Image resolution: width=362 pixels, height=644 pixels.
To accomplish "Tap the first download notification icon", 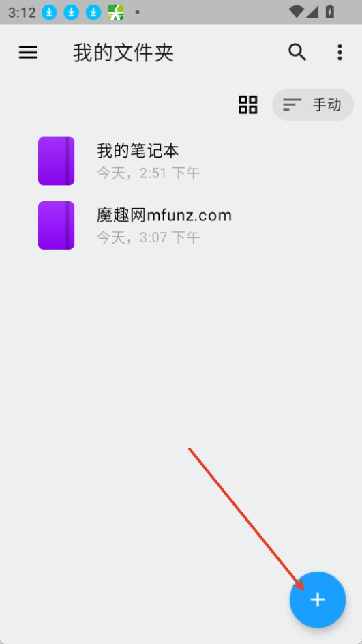I will (x=49, y=12).
